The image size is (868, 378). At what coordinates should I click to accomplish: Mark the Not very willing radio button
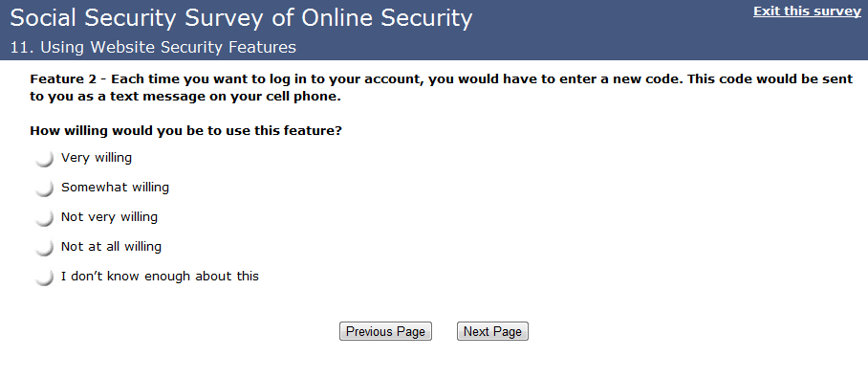(44, 218)
